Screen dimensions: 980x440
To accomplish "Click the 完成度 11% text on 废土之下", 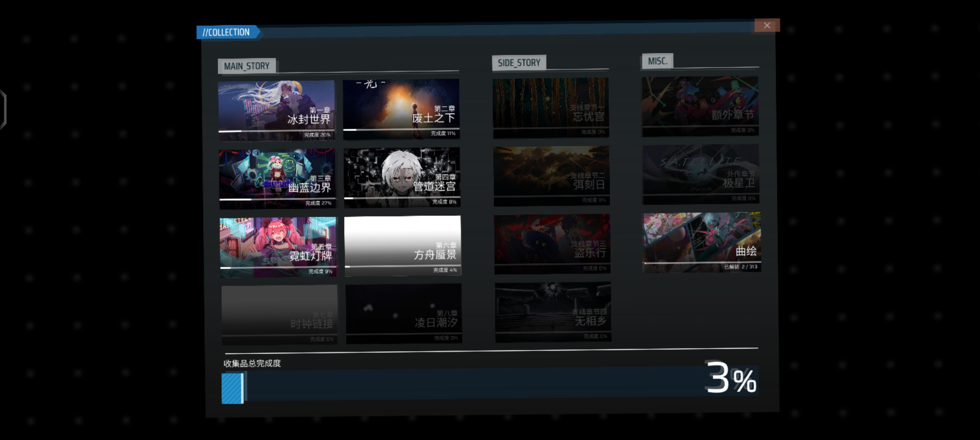I will click(x=443, y=133).
